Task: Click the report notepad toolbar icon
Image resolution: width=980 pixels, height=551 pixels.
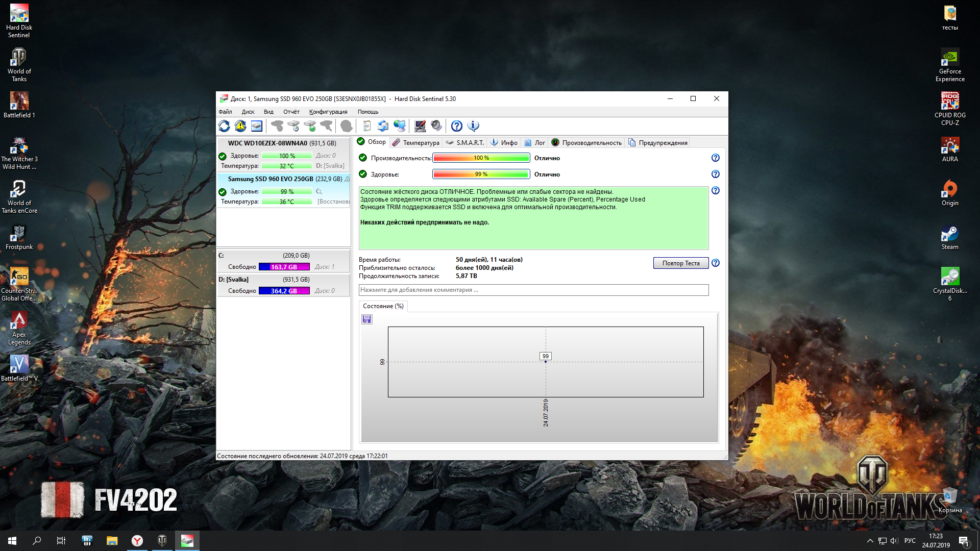Action: click(x=366, y=126)
